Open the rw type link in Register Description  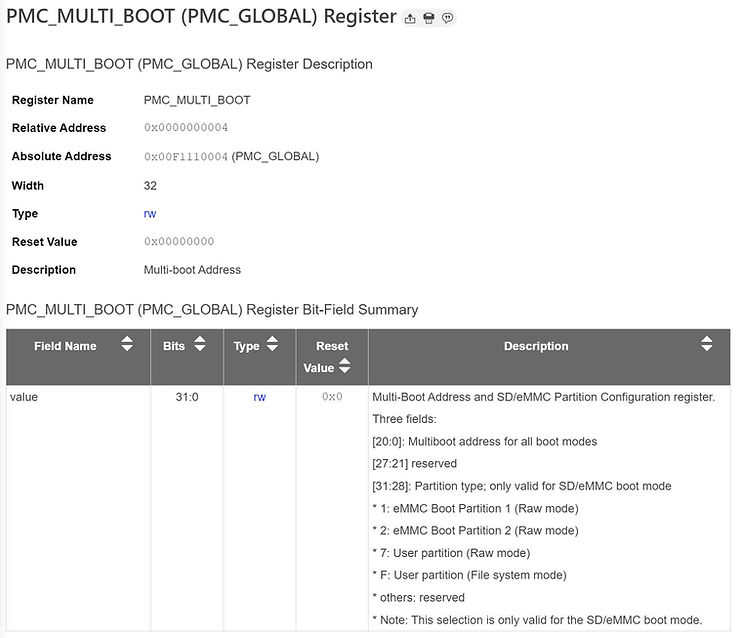(150, 214)
